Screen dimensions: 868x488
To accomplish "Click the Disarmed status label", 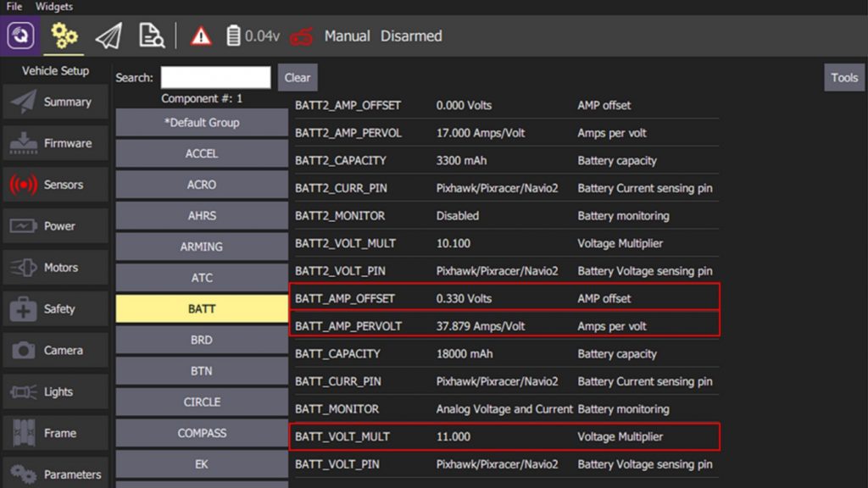I will (x=411, y=36).
